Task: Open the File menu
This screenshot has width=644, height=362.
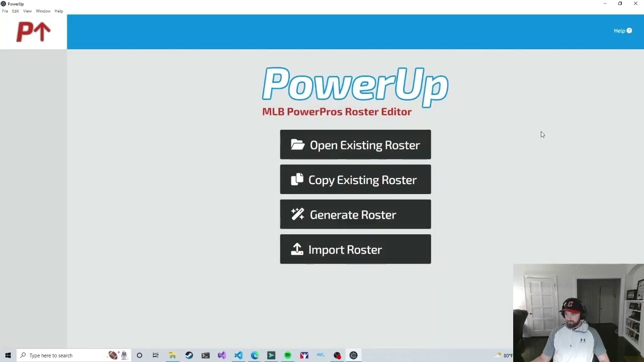Action: coord(5,11)
